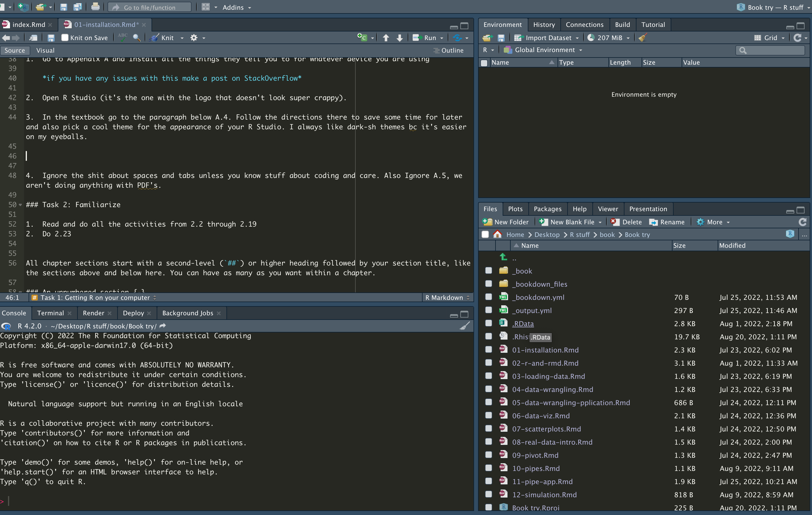Clear console using the broom icon
The height and width of the screenshot is (515, 812).
pyautogui.click(x=465, y=326)
